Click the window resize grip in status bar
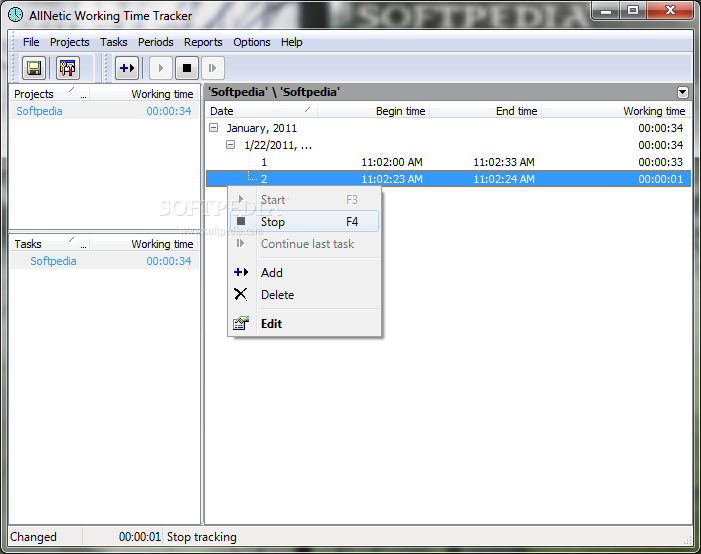 pyautogui.click(x=688, y=540)
